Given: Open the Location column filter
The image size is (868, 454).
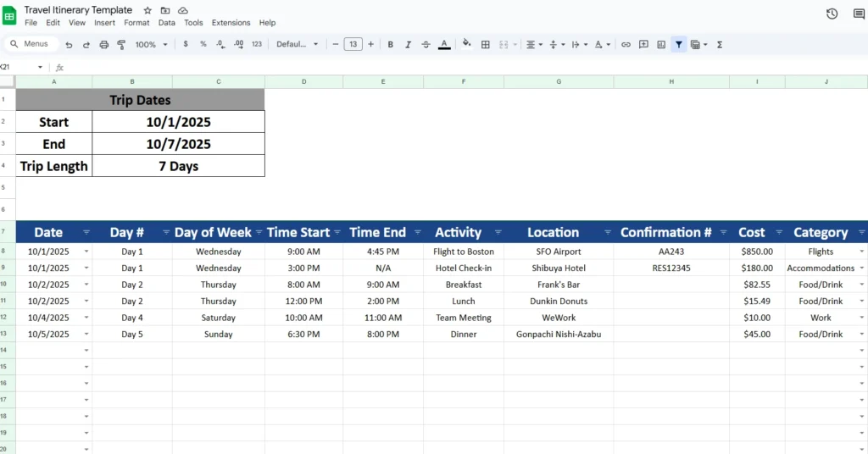Looking at the screenshot, I should click(x=607, y=232).
